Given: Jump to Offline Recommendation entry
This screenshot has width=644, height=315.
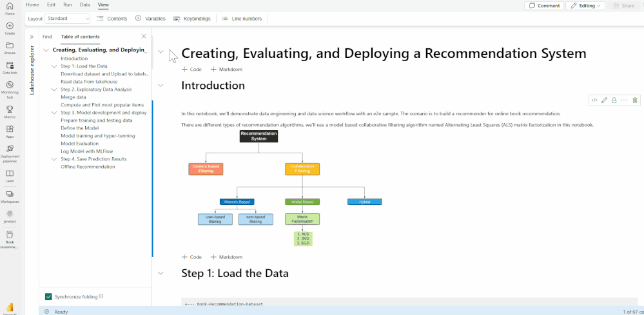Looking at the screenshot, I should click(88, 167).
